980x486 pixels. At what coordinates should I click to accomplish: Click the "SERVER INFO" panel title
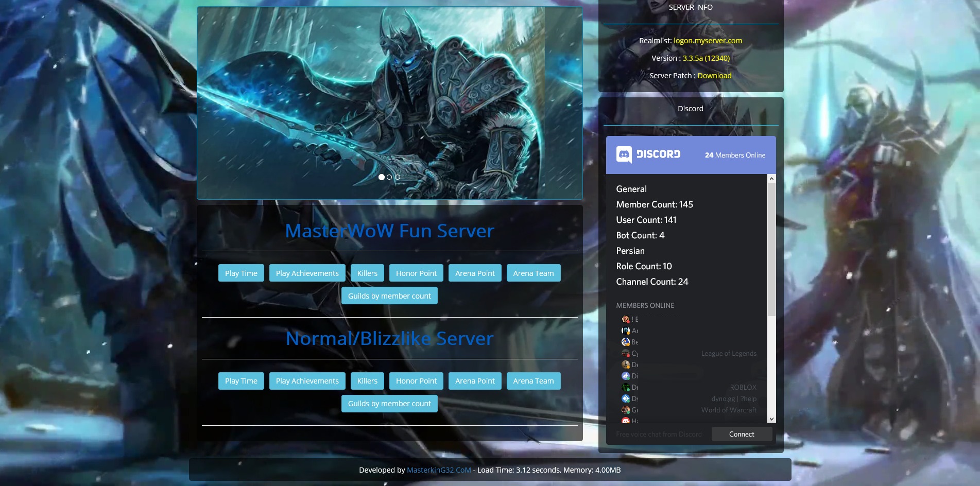pos(691,7)
